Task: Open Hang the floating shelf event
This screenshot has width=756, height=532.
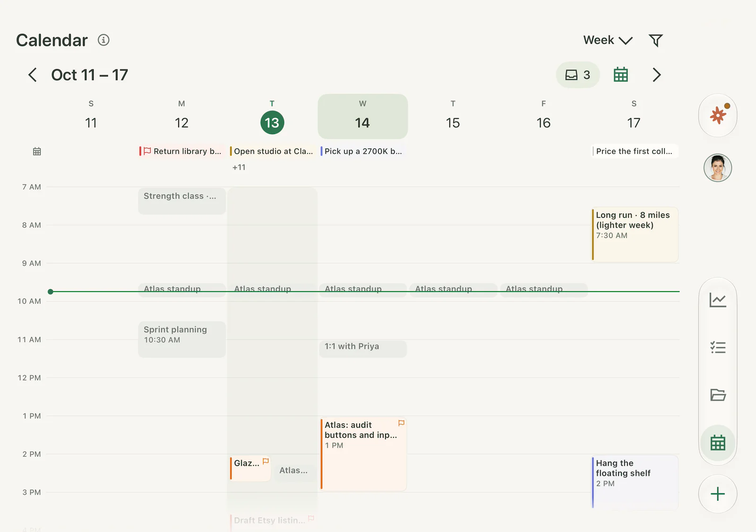Action: pyautogui.click(x=635, y=482)
